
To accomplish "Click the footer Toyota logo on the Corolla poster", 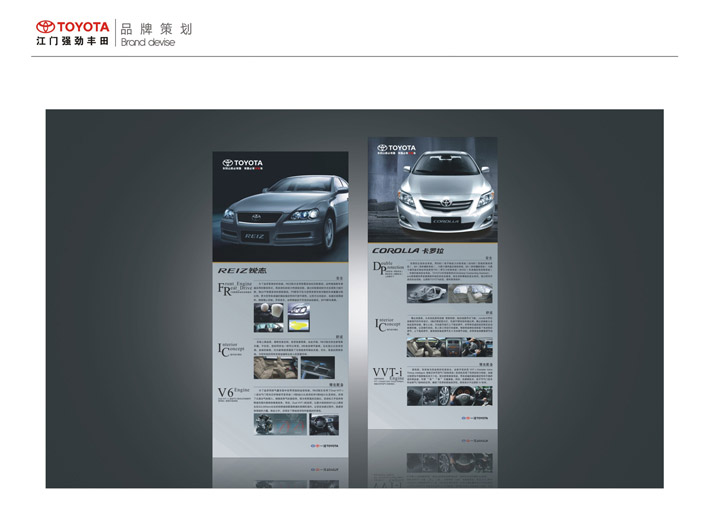I will click(475, 418).
